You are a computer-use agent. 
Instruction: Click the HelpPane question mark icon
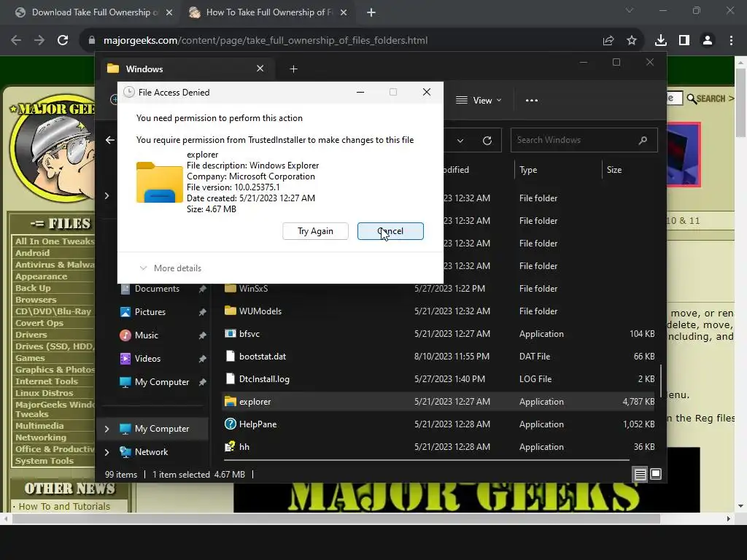(x=230, y=424)
